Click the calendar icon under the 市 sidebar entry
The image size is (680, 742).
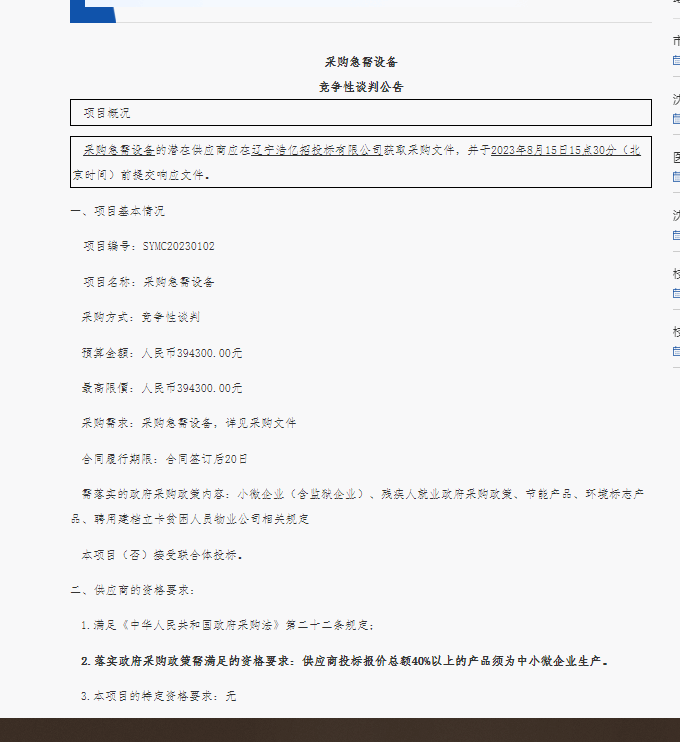676,61
